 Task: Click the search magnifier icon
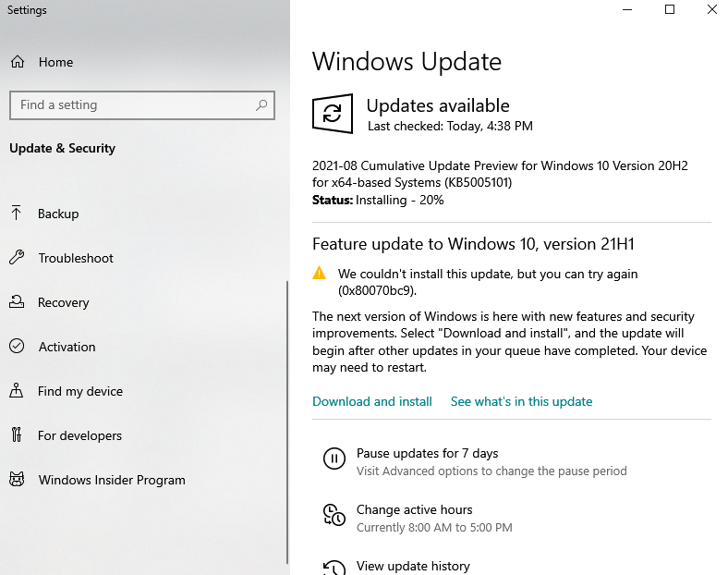coord(261,105)
